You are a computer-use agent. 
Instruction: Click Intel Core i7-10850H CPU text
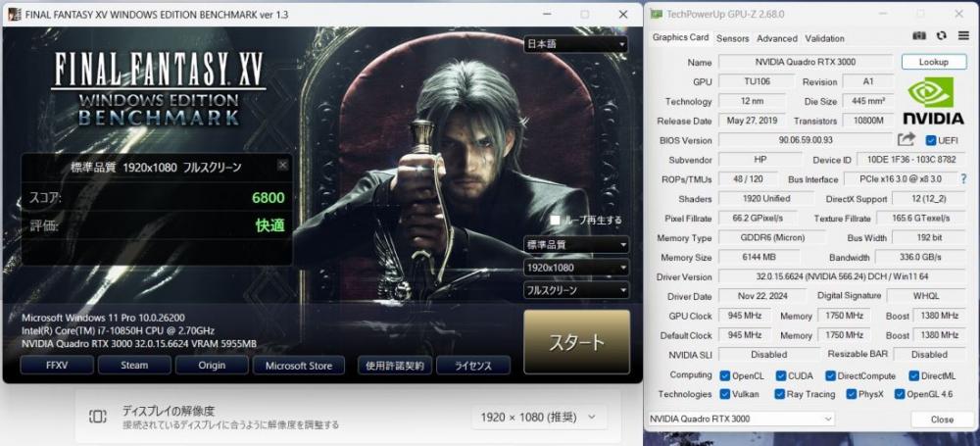click(x=119, y=330)
